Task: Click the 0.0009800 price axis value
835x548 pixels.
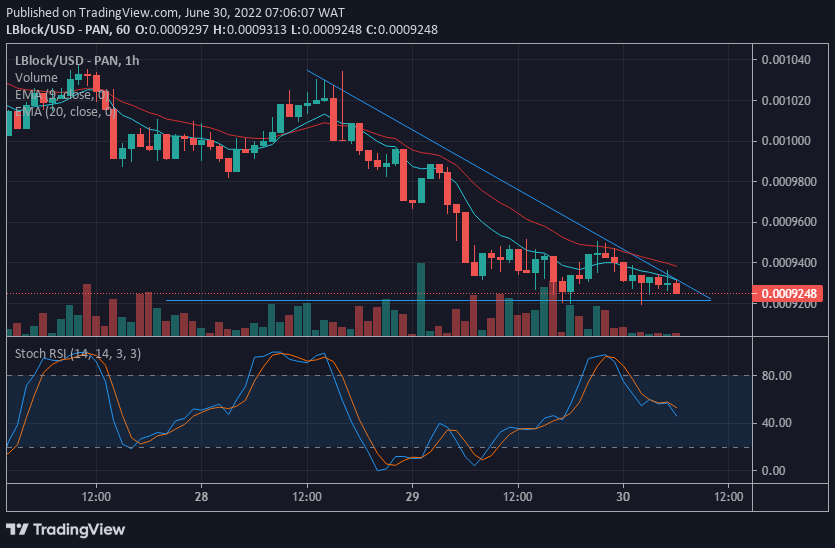Action: coord(789,182)
